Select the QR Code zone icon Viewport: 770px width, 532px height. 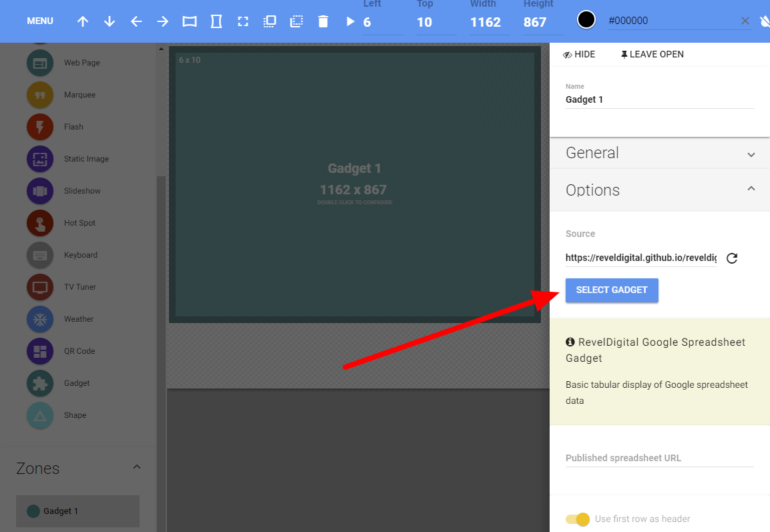(40, 351)
